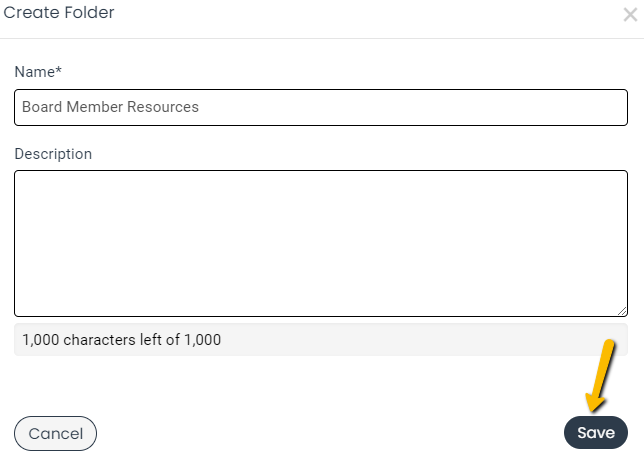Click inside the Description text area
This screenshot has height=464, width=644.
point(321,243)
